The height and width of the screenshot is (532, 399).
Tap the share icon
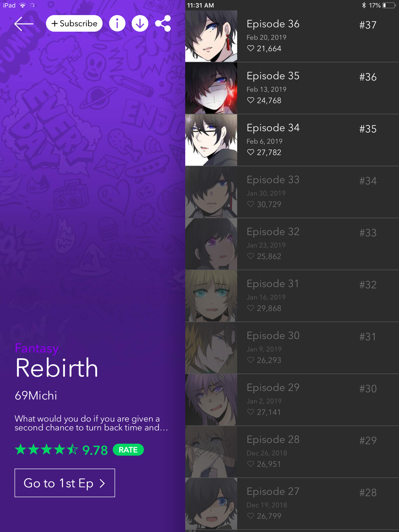(163, 24)
